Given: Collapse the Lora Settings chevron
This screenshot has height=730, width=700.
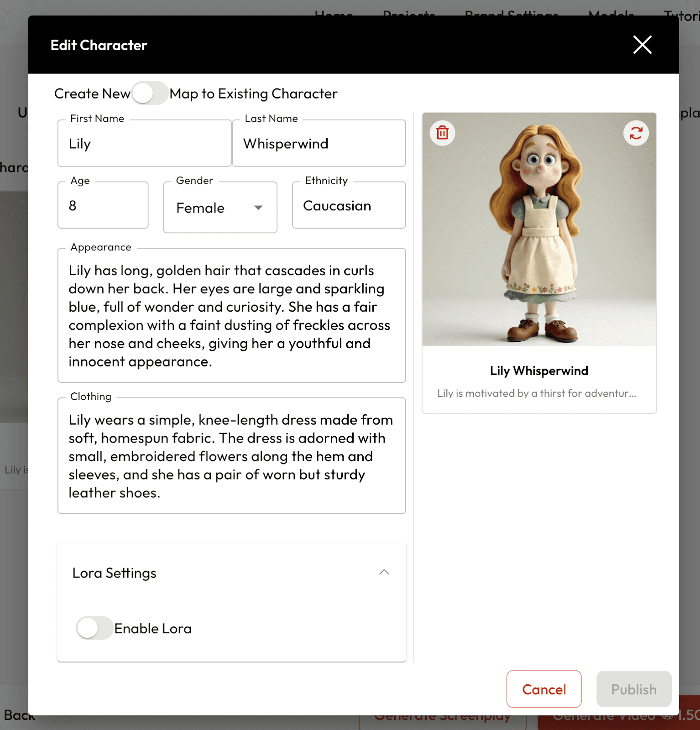Looking at the screenshot, I should [384, 572].
